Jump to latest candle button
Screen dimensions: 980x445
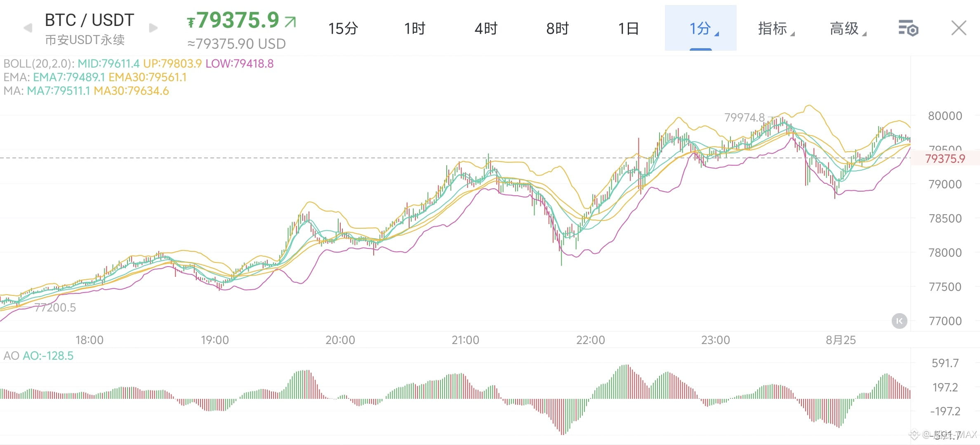(x=900, y=321)
